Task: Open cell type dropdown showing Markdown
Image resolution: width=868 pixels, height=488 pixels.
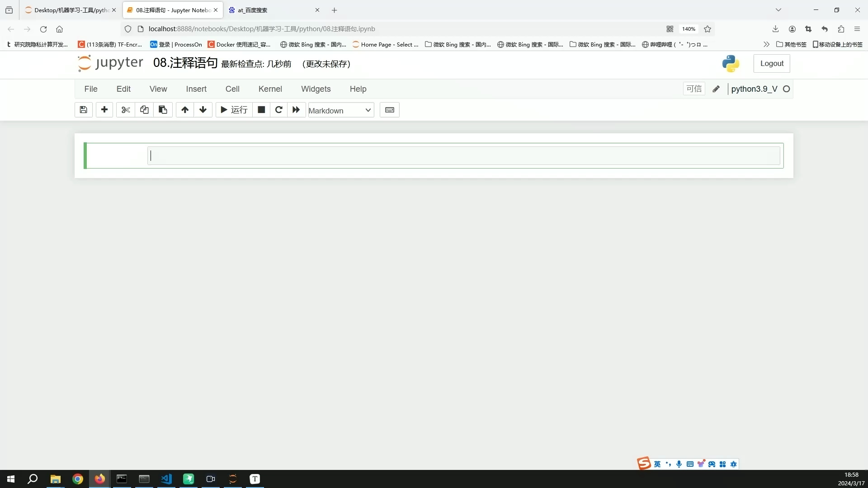Action: 341,110
